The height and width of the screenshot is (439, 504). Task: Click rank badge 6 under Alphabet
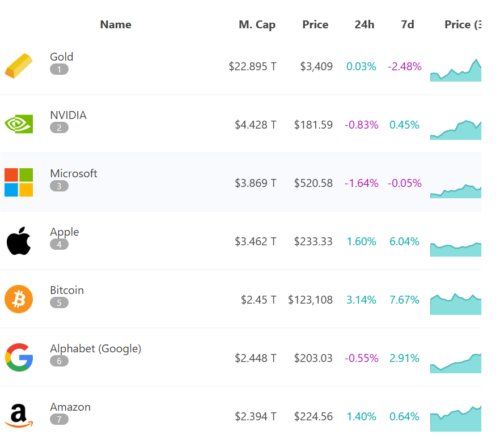coord(59,361)
